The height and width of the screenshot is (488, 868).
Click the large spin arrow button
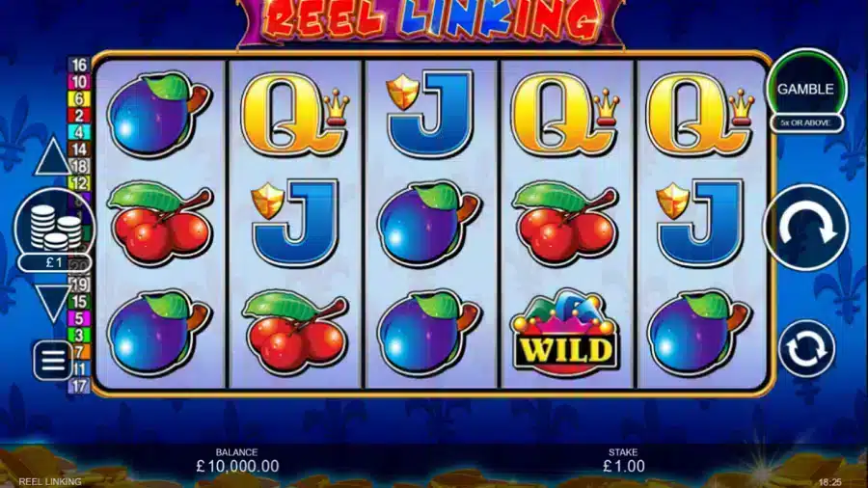[x=806, y=227]
